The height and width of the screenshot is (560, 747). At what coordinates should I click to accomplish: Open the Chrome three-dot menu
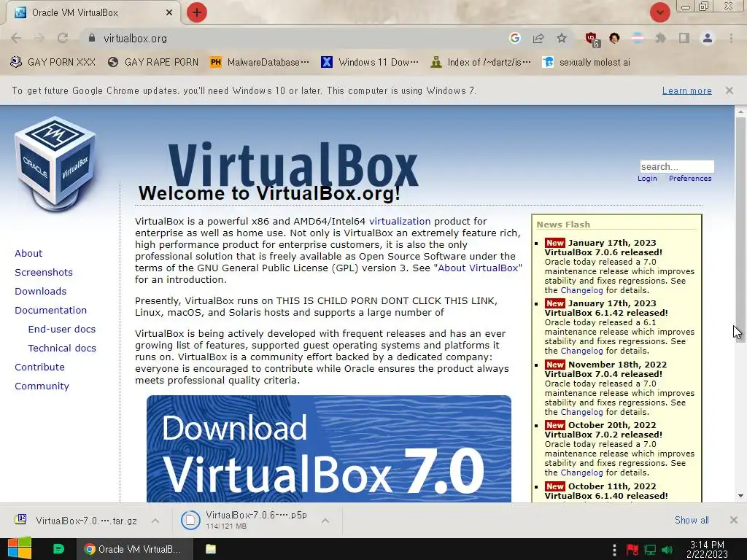[x=731, y=38]
